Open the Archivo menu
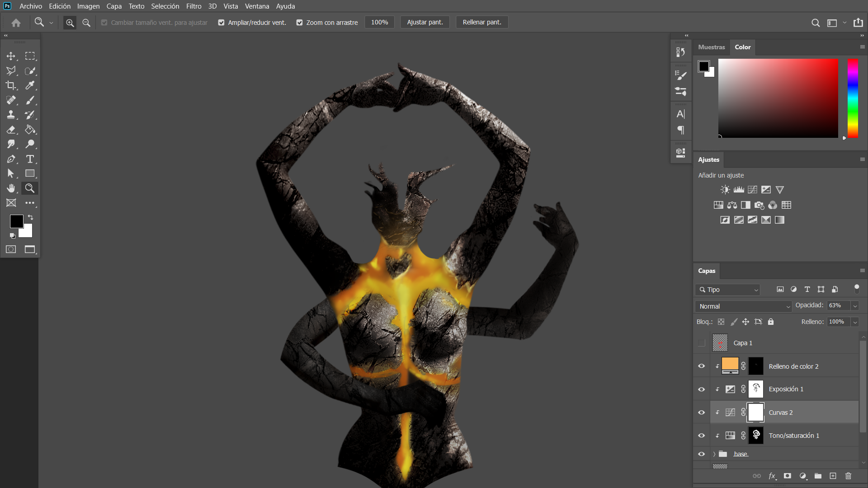868x488 pixels. click(31, 6)
